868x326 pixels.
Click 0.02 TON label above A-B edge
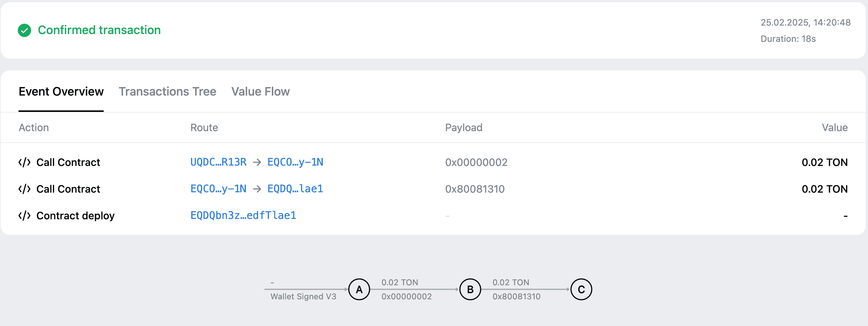[x=400, y=282]
